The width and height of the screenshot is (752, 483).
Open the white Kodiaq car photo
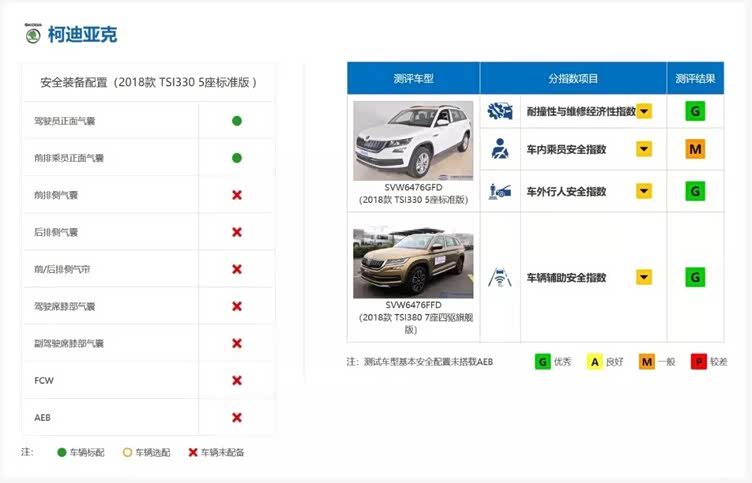413,141
